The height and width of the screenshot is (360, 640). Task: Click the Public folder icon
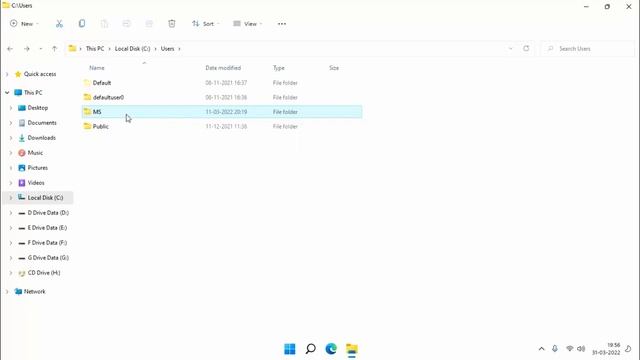[87, 126]
